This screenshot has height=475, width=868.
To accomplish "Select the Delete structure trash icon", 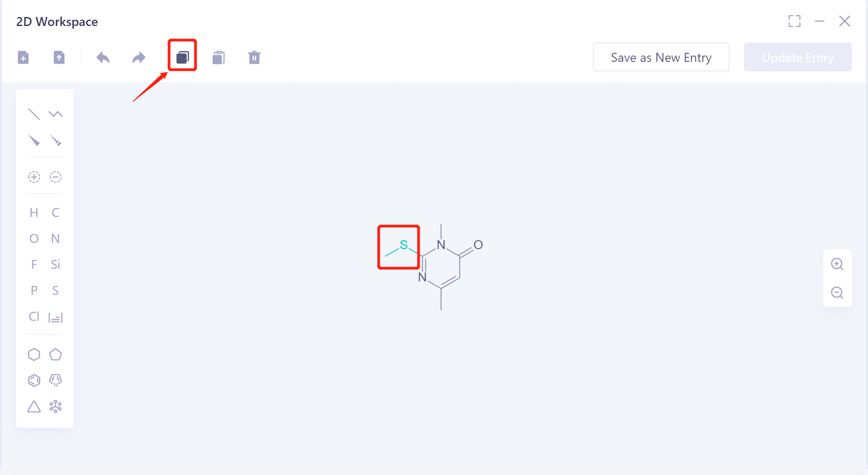I will [254, 57].
